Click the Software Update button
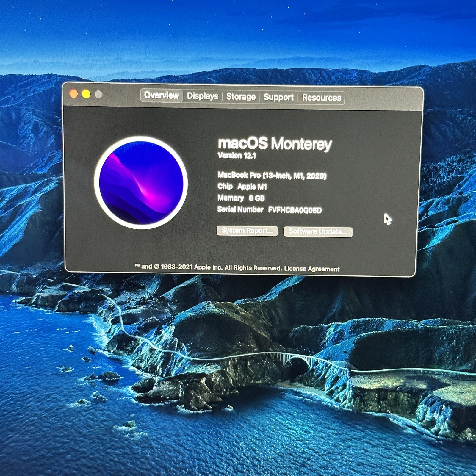The image size is (476, 476). (318, 232)
